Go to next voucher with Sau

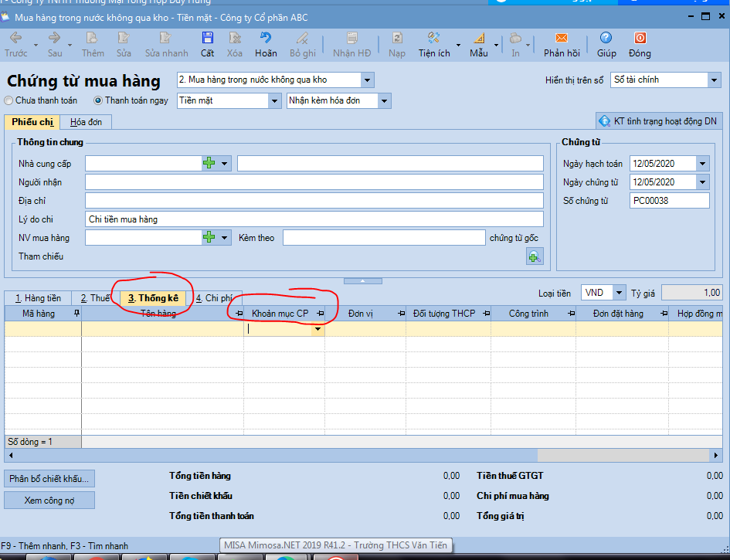coord(55,45)
